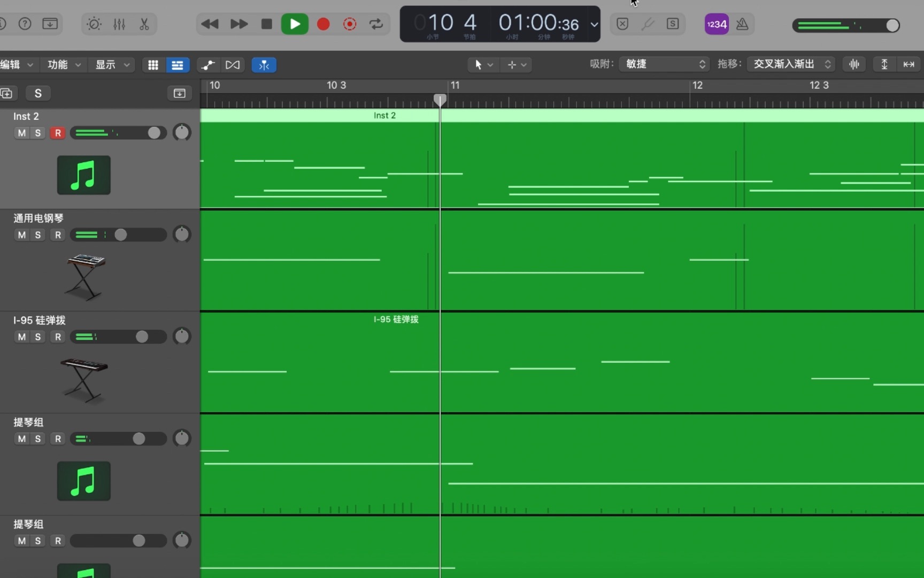Image resolution: width=924 pixels, height=578 pixels.
Task: Open the 吸附 snap dropdown showing 敏捷
Action: point(665,64)
